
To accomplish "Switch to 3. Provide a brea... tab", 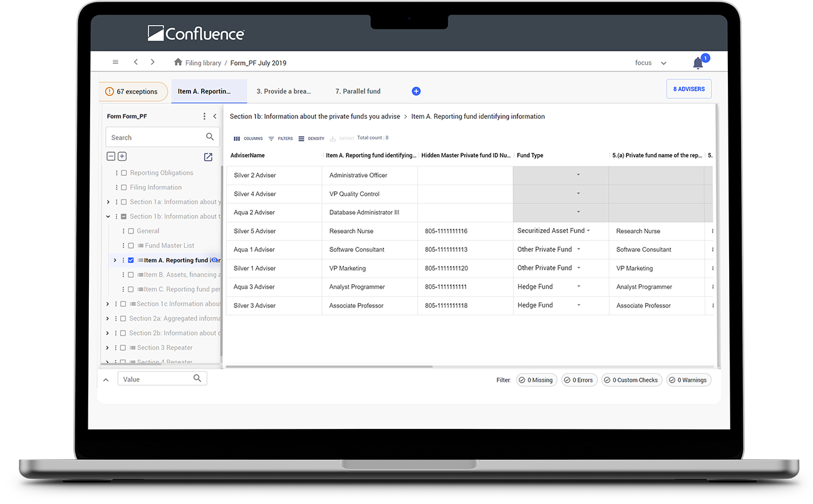I will [284, 91].
